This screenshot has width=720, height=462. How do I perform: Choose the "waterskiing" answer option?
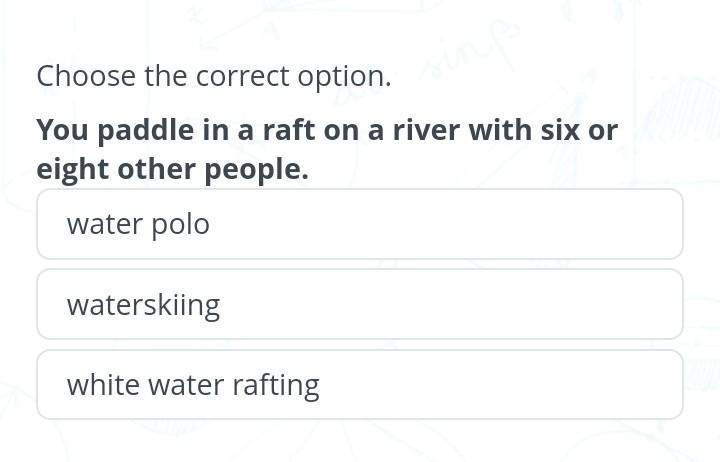[359, 305]
